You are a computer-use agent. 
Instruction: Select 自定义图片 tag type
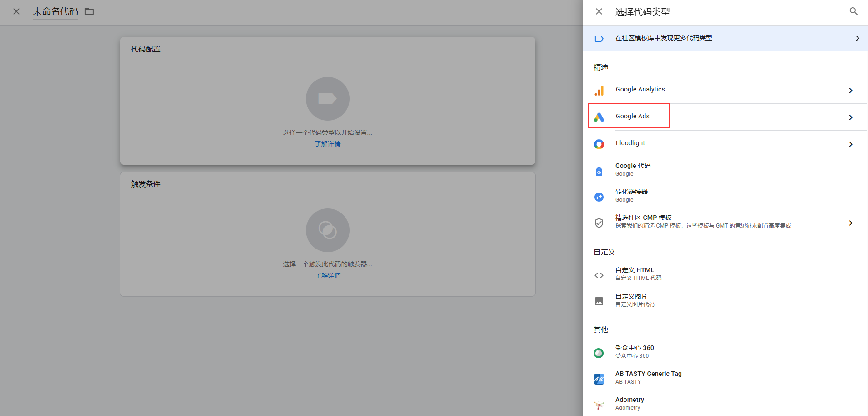coord(725,301)
